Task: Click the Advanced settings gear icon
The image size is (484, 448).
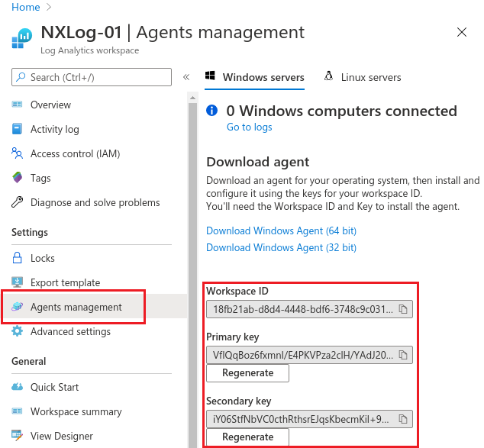Action: [17, 331]
